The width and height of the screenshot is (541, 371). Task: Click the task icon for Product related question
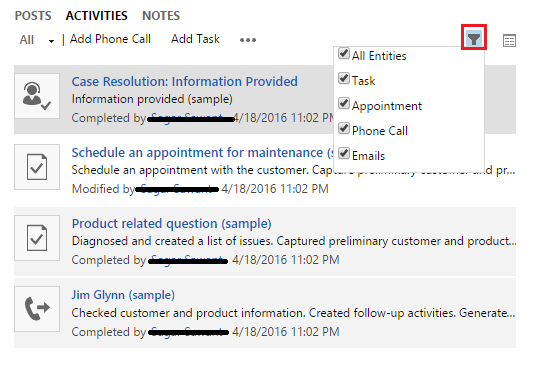click(x=37, y=238)
